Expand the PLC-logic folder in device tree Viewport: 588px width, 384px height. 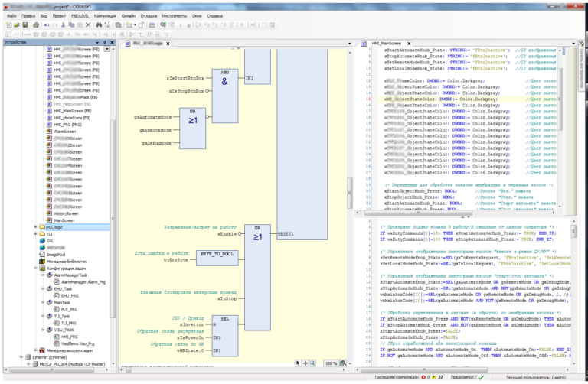click(x=35, y=227)
